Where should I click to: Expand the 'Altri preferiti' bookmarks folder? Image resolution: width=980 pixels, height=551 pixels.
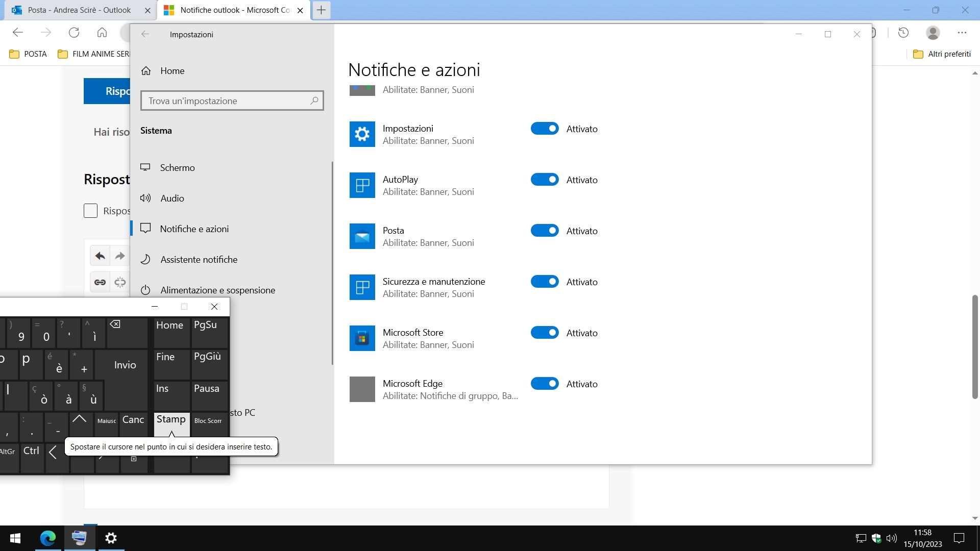tap(942, 54)
